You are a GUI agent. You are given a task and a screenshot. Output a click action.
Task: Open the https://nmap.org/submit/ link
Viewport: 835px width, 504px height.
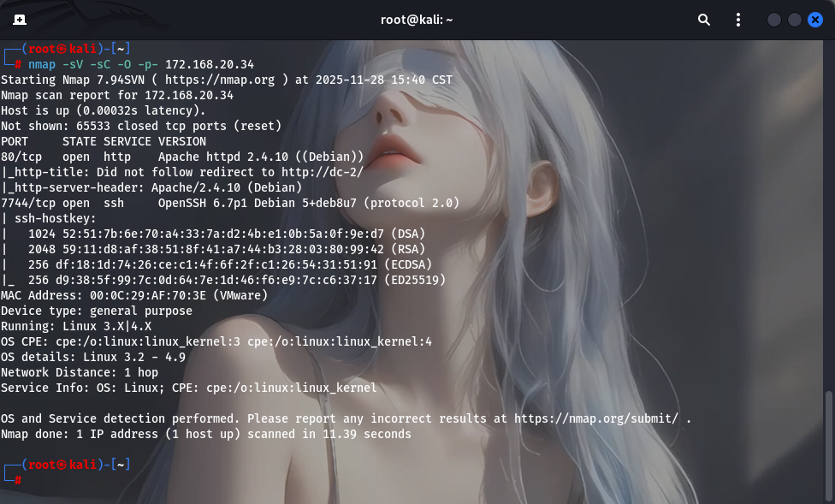click(x=596, y=418)
